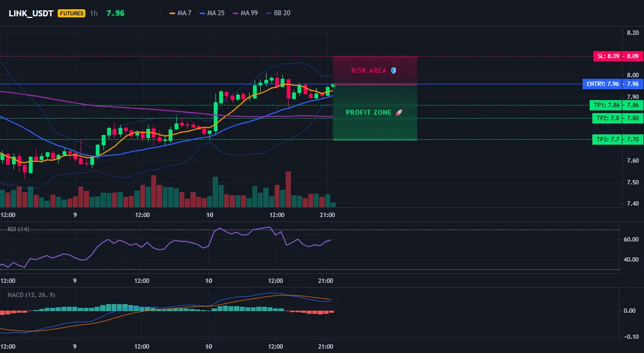Toggle the BB 20 legend entry
Viewport: 644px width, 353px height.
click(278, 13)
